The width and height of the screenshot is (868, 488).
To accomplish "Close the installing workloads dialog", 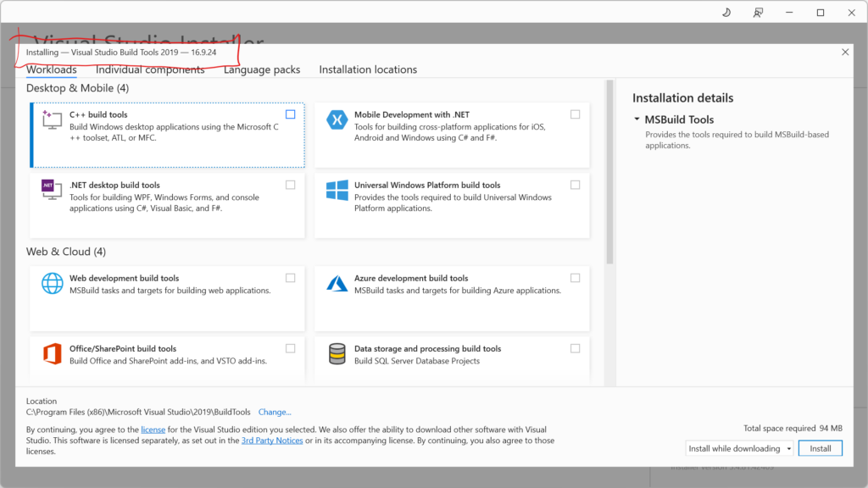I will pos(845,52).
